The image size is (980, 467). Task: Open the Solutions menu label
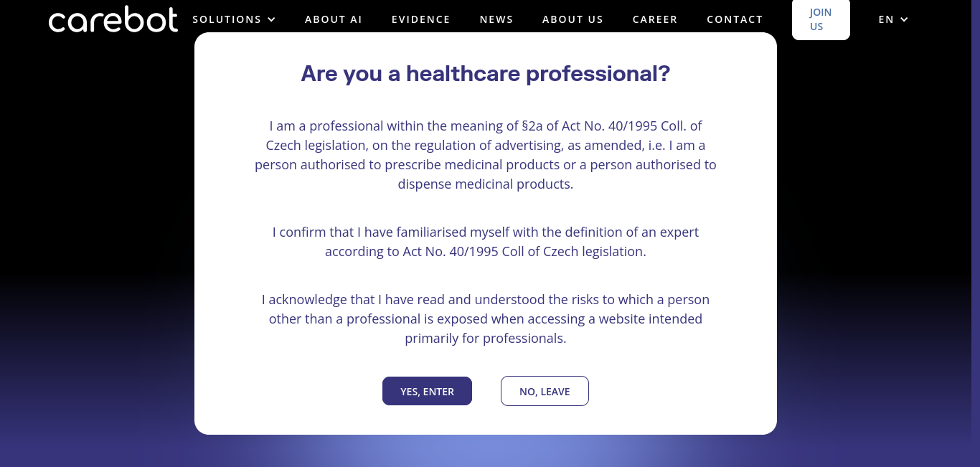pyautogui.click(x=227, y=19)
